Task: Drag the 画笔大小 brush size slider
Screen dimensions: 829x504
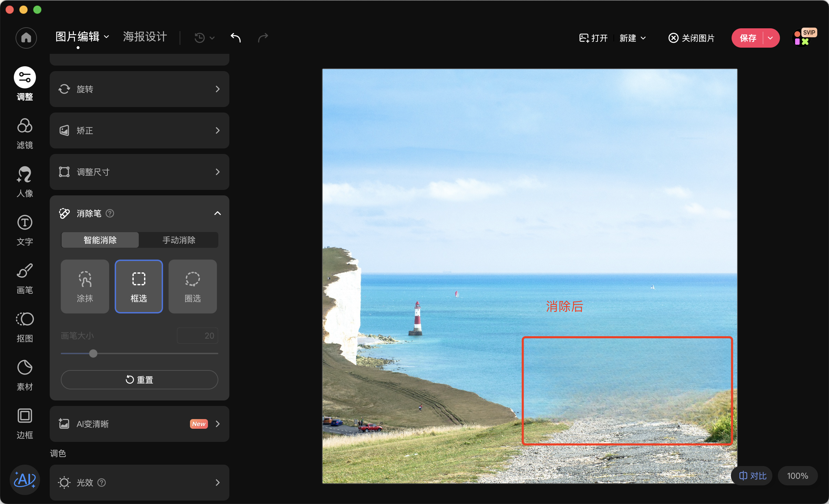Action: point(94,353)
